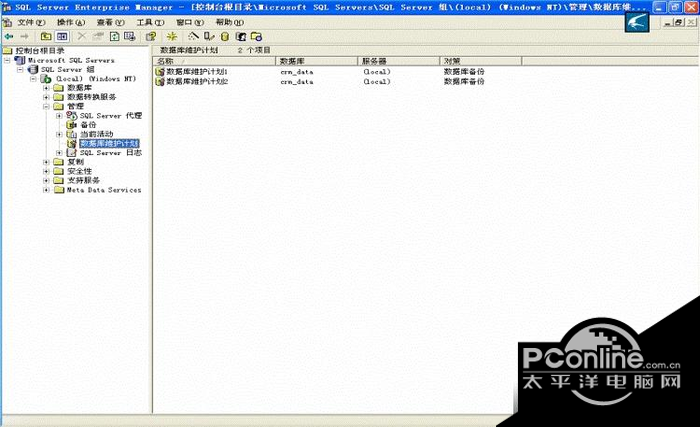700x427 pixels.
Task: Expand the 数据转换服务 folder node
Action: click(46, 97)
